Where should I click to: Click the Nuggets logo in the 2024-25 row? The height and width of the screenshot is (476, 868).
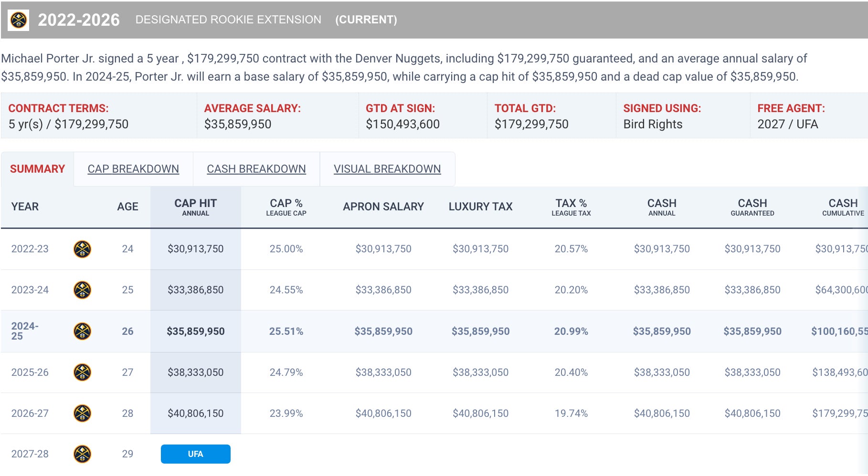point(82,331)
